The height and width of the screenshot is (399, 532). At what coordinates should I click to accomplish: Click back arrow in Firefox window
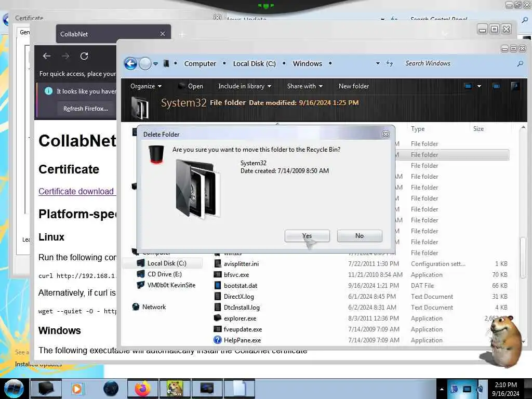point(47,56)
